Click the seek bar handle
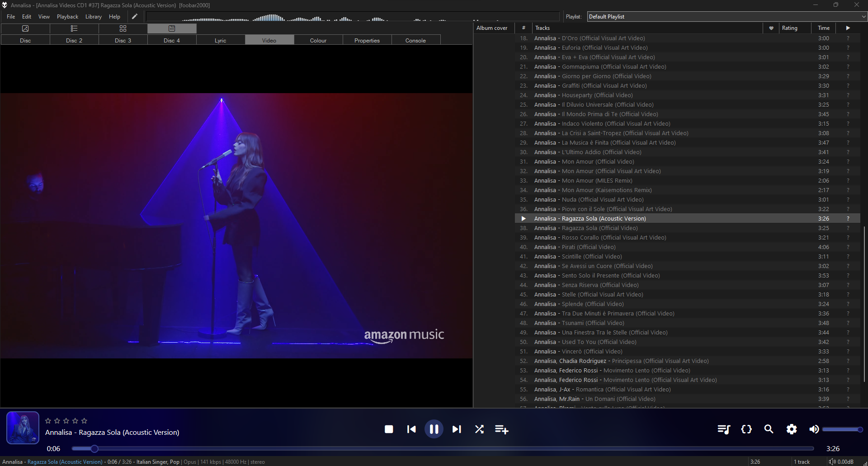Image resolution: width=868 pixels, height=466 pixels. [94, 449]
